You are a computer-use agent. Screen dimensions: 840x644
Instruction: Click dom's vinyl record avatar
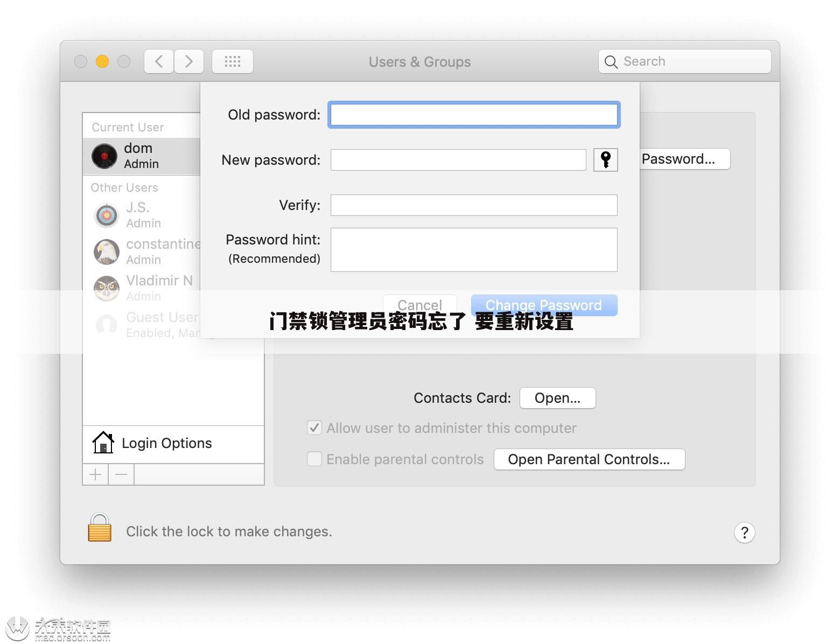tap(104, 156)
